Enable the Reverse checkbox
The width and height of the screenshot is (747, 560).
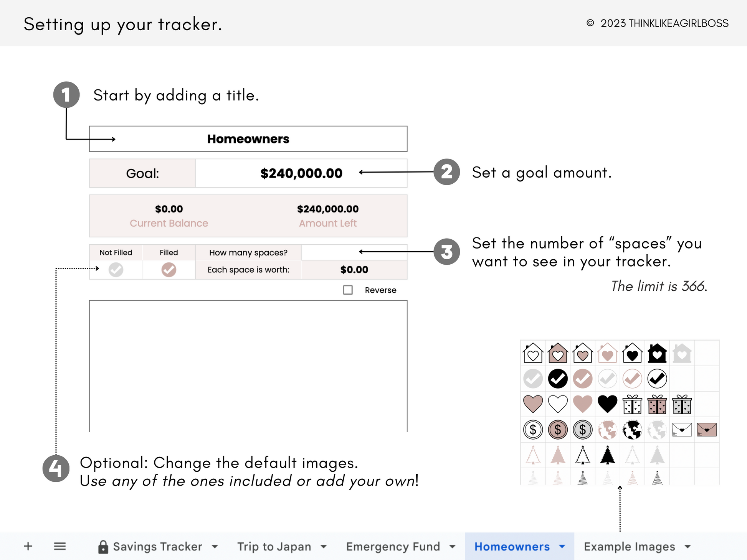[x=348, y=290]
